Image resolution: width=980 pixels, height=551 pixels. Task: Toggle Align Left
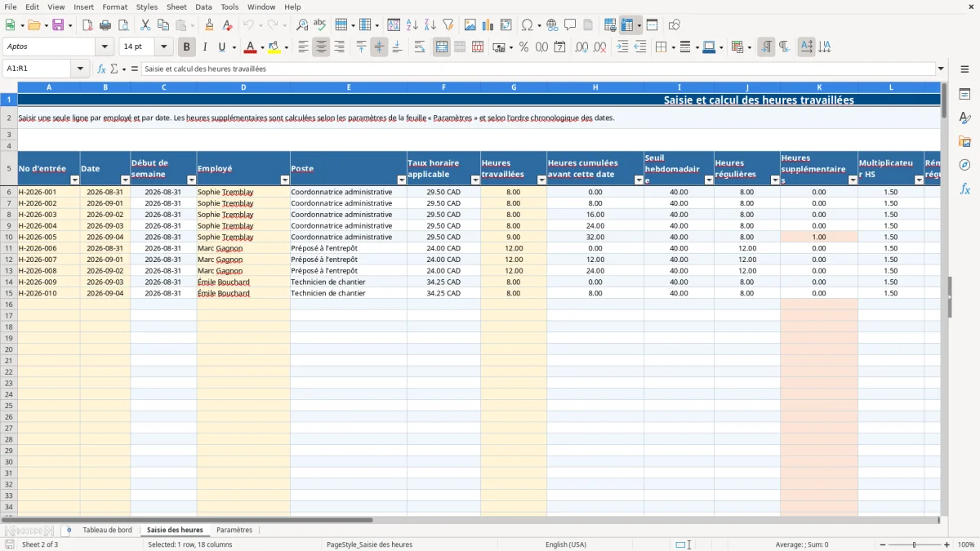[x=304, y=47]
